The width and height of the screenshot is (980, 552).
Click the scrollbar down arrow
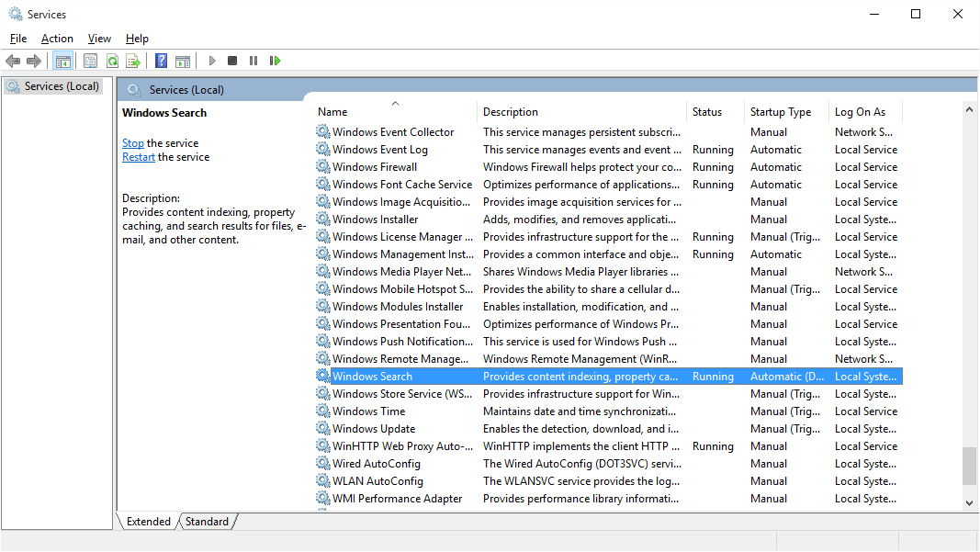pos(969,502)
